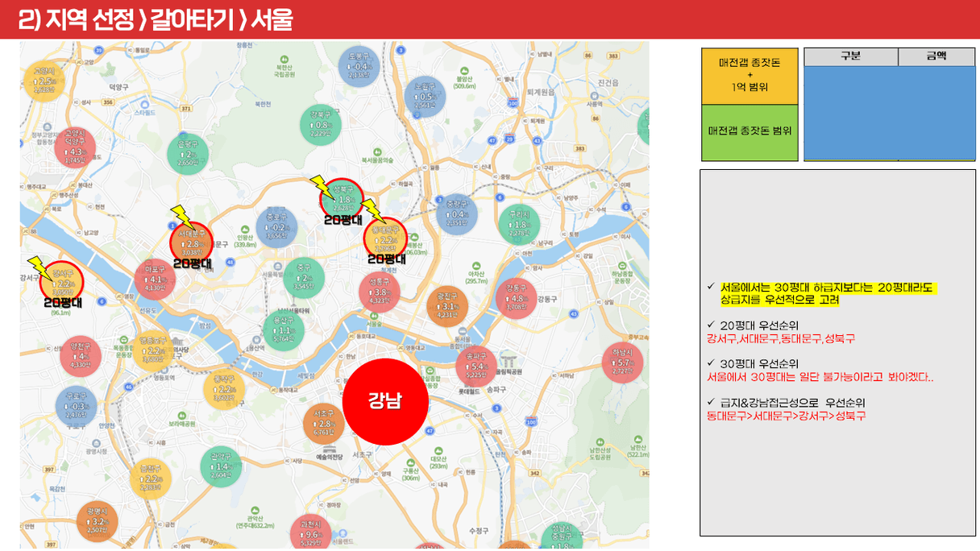Click the 용산구 1.1% bubble
The width and height of the screenshot is (980, 551).
pos(283,330)
